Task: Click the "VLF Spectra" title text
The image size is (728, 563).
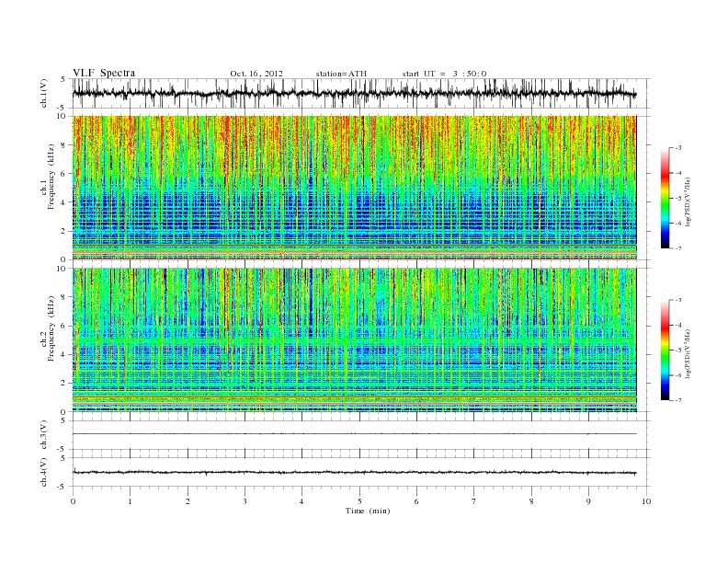Action: coord(104,73)
